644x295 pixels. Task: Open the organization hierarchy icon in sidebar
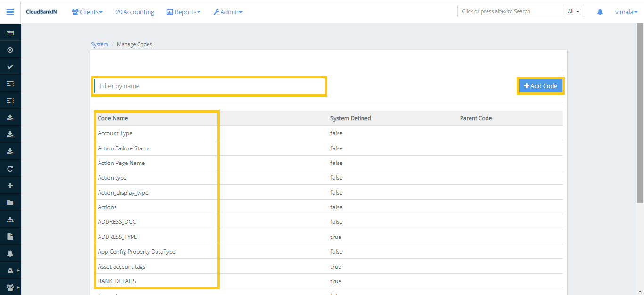pos(10,219)
